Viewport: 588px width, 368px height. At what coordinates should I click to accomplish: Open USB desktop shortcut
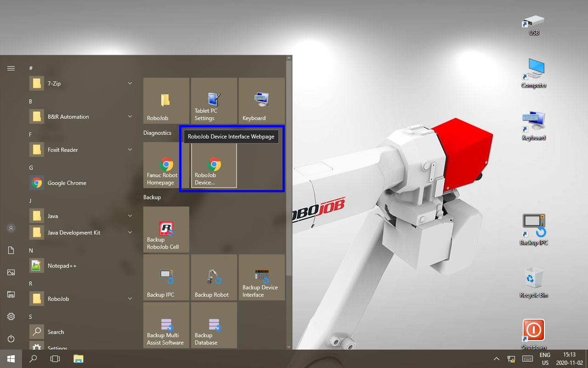533,25
